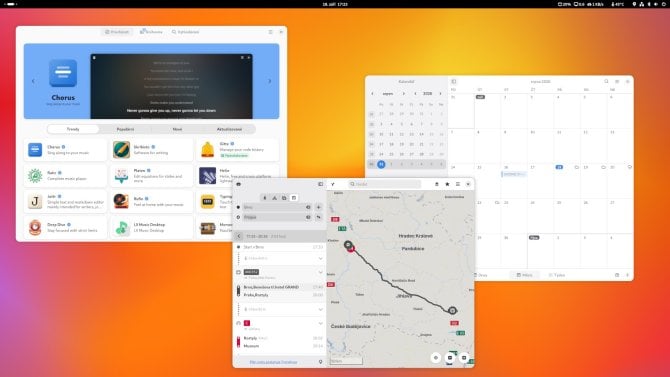Click the add icon at the Calendar bottom right
670x377 pixels.
[x=627, y=275]
